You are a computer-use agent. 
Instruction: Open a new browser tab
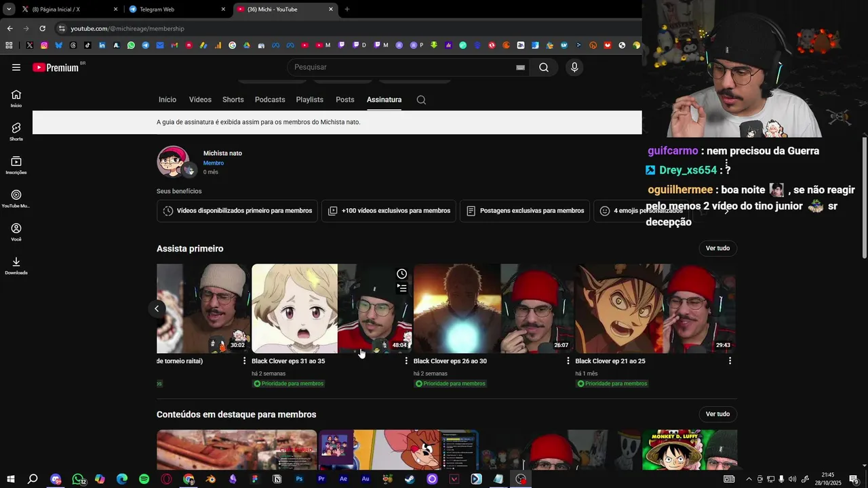347,9
